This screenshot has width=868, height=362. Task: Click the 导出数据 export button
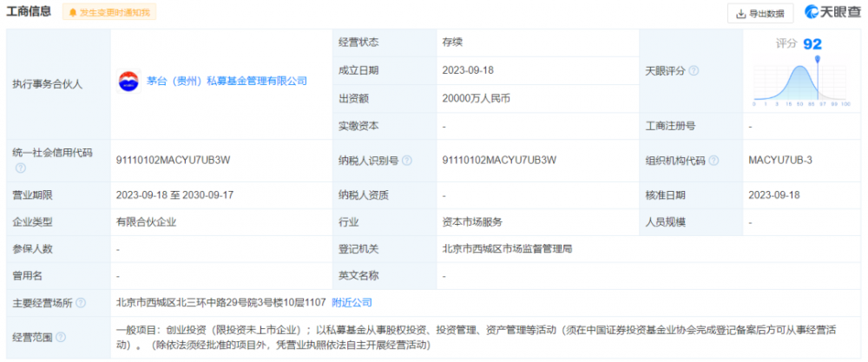pos(760,14)
